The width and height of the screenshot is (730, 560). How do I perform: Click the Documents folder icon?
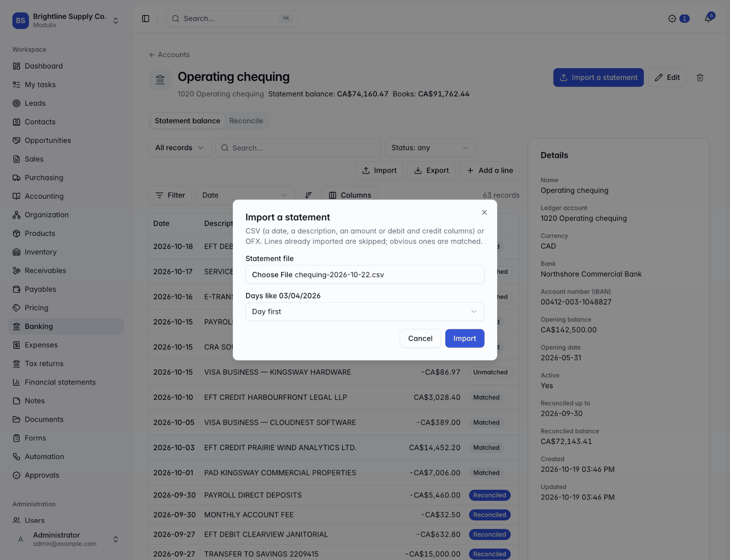(16, 419)
